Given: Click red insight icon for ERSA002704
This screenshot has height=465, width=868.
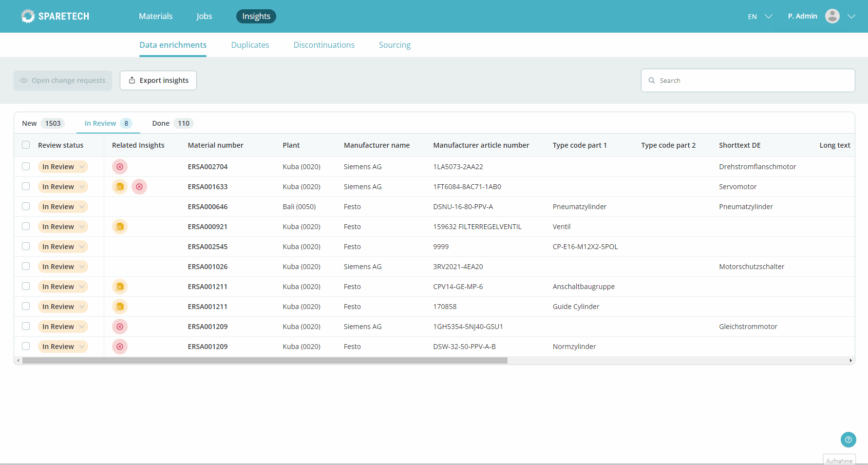Looking at the screenshot, I should (x=120, y=167).
